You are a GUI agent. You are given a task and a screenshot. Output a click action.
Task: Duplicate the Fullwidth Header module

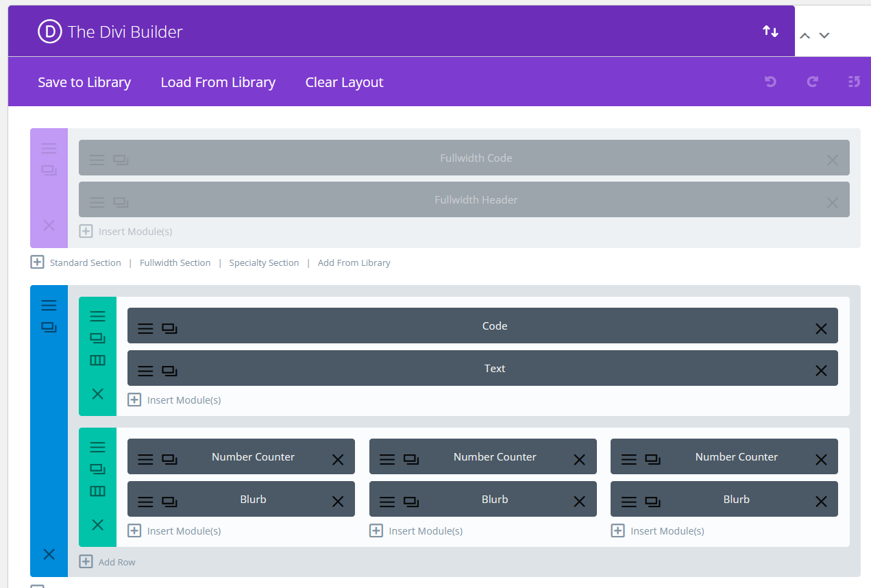pyautogui.click(x=121, y=202)
